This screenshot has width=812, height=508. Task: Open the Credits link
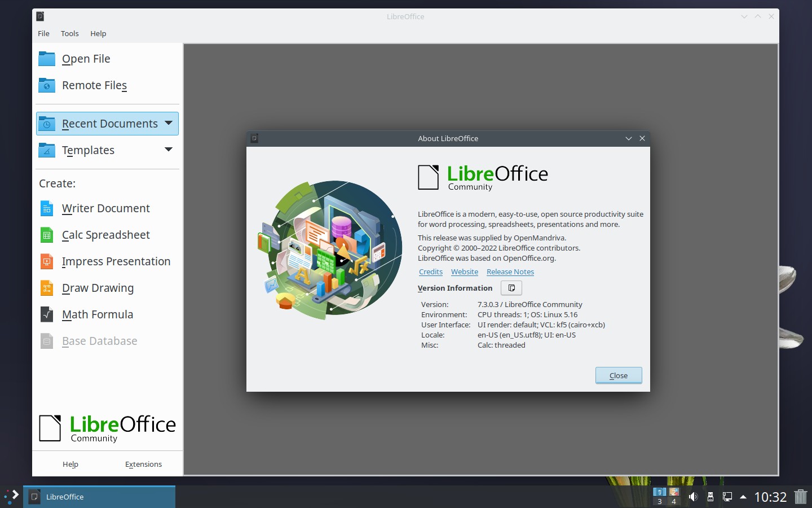(x=431, y=271)
